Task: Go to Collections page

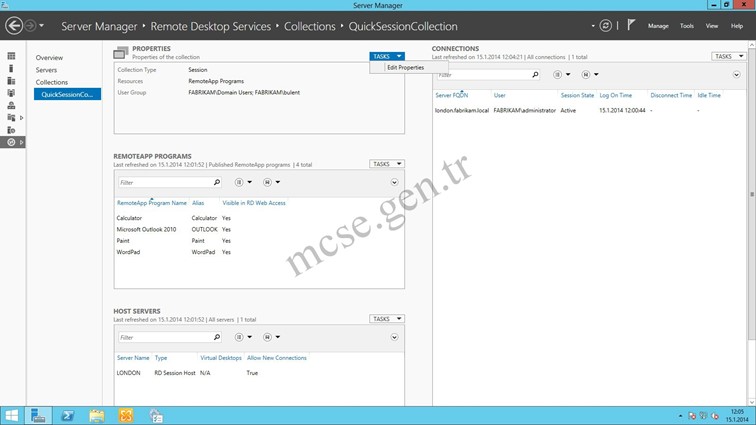Action: [x=52, y=82]
